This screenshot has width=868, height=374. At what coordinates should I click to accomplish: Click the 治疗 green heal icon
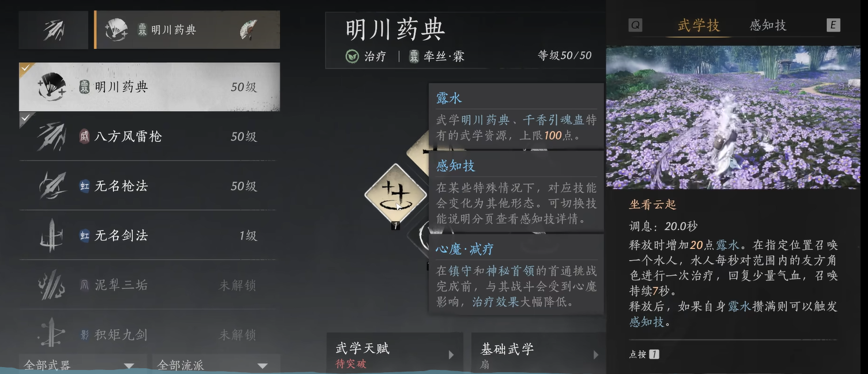(352, 56)
